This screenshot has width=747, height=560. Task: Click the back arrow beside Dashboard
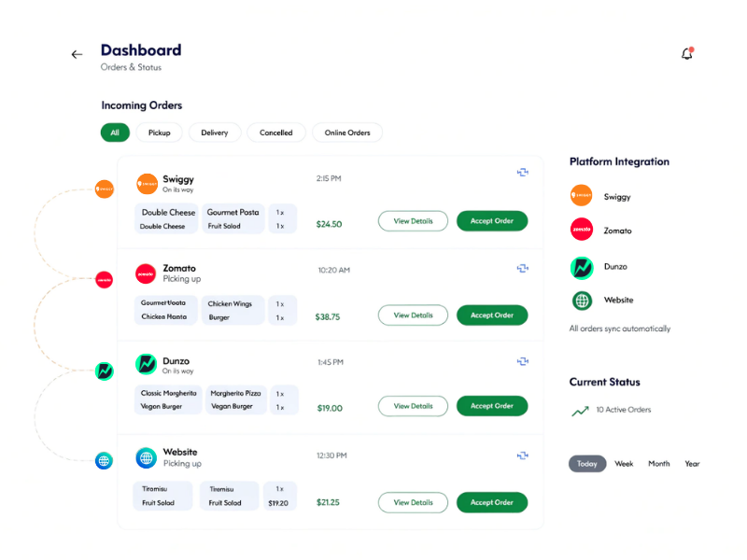(x=77, y=55)
